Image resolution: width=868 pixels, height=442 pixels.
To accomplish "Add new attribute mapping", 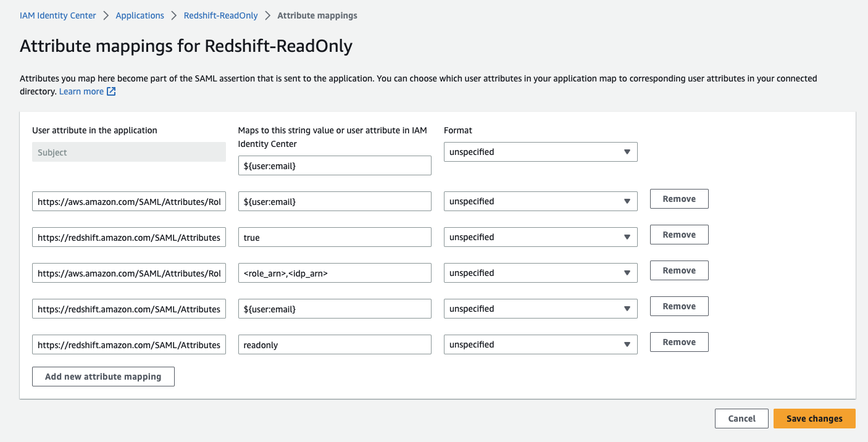I will click(x=103, y=377).
